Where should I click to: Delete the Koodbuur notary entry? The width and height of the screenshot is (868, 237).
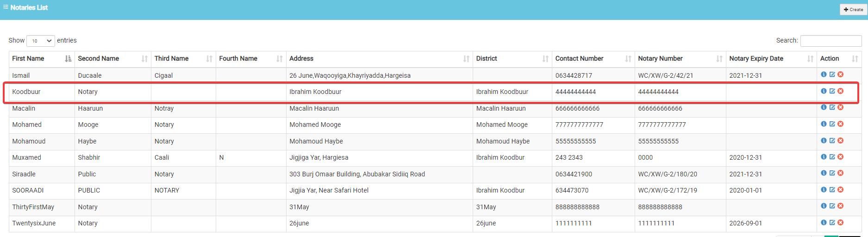point(840,91)
